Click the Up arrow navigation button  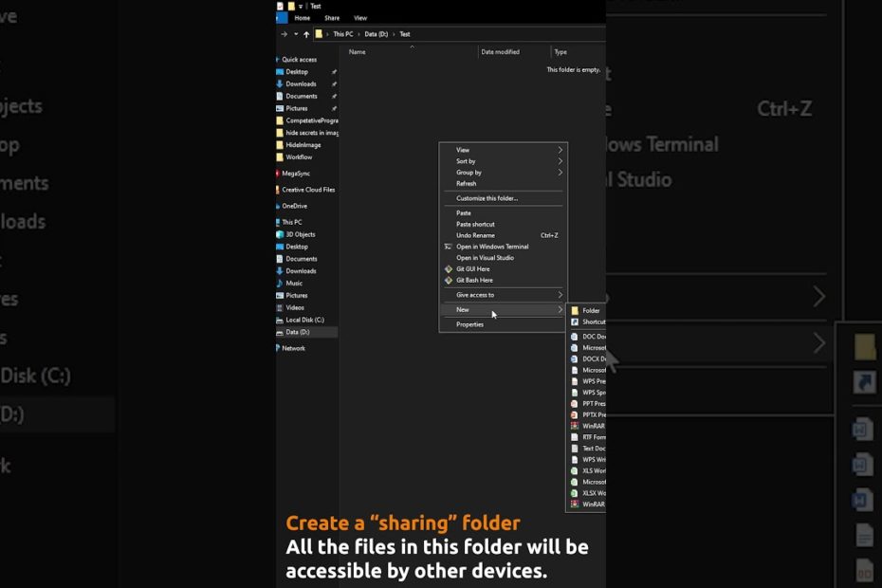(306, 34)
